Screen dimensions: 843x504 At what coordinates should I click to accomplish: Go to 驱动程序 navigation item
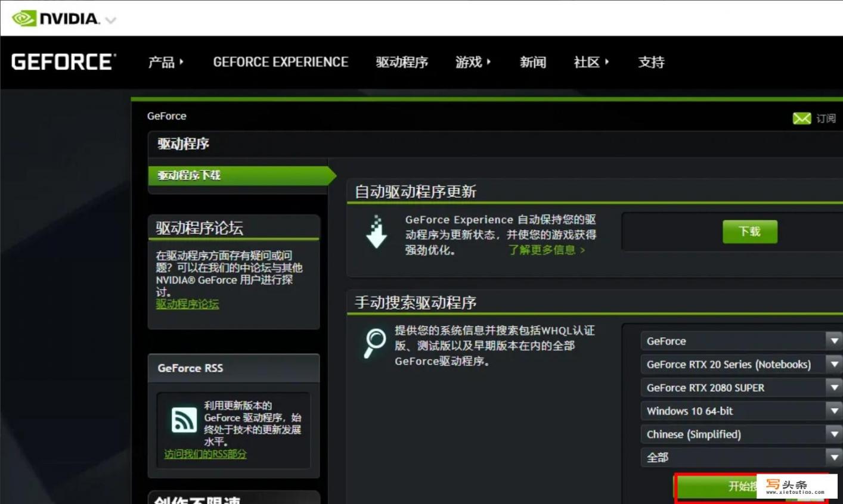tap(402, 62)
